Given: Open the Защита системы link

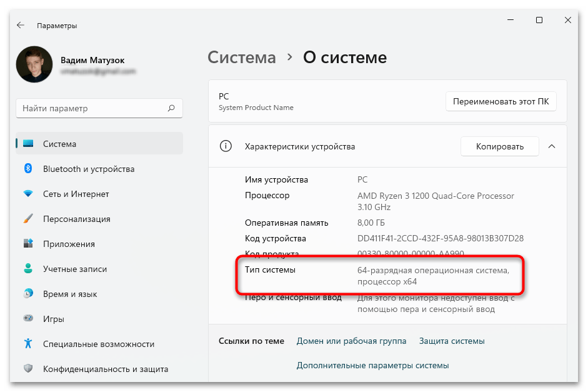Looking at the screenshot, I should point(452,341).
